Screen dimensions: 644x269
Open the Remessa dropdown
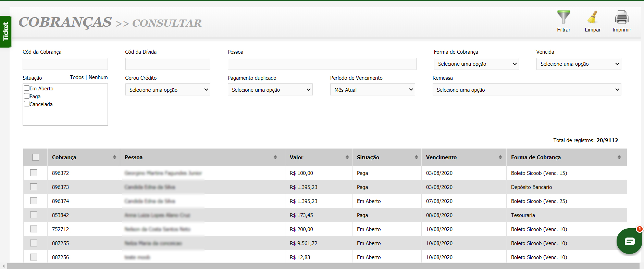[527, 90]
